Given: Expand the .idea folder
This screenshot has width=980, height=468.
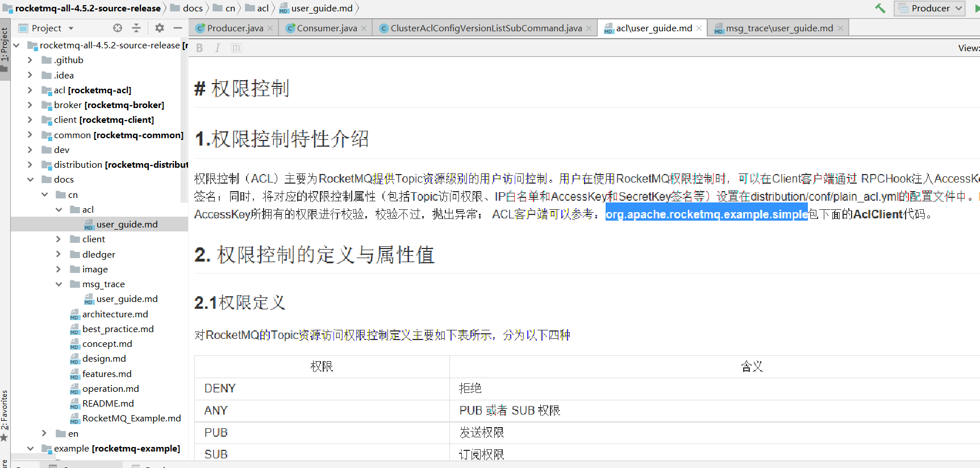Looking at the screenshot, I should (30, 75).
